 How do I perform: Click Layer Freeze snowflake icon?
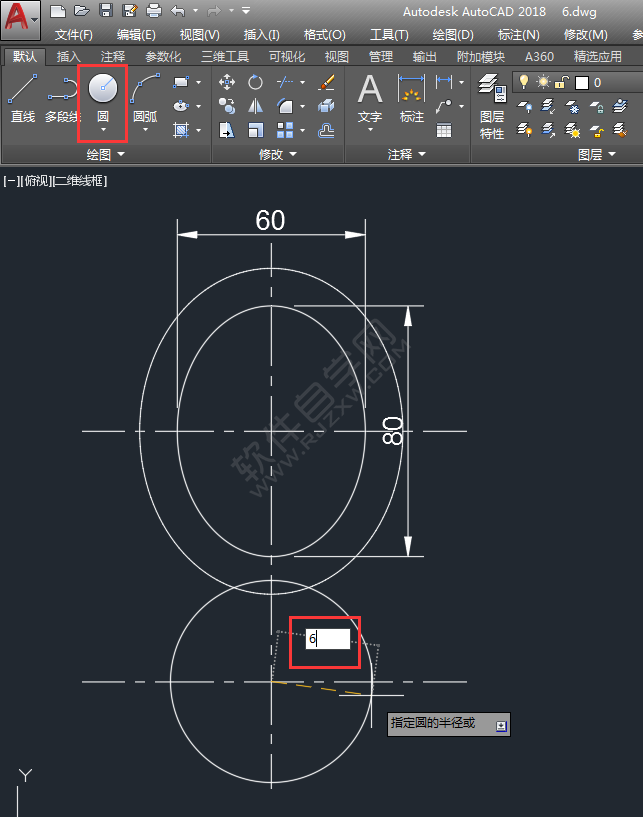[x=573, y=107]
